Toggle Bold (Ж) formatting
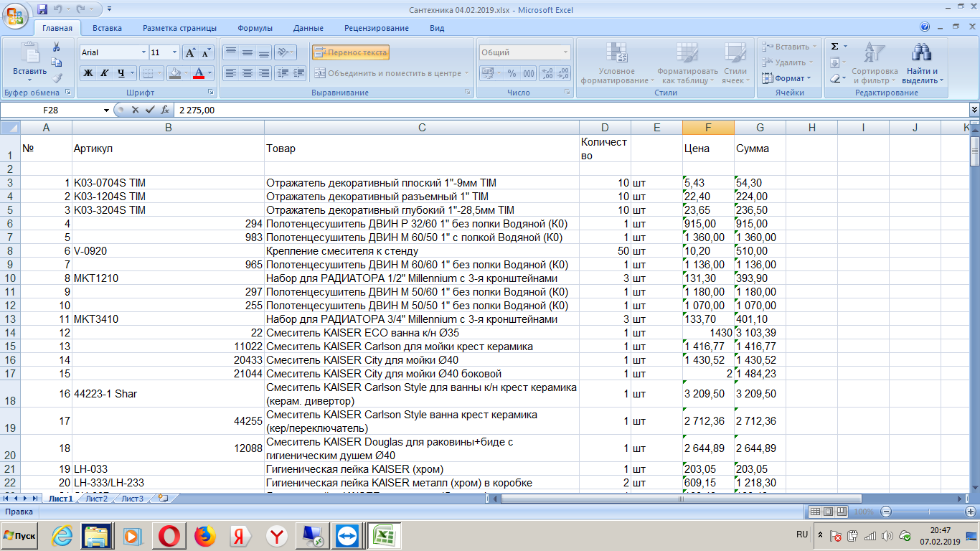 click(88, 72)
